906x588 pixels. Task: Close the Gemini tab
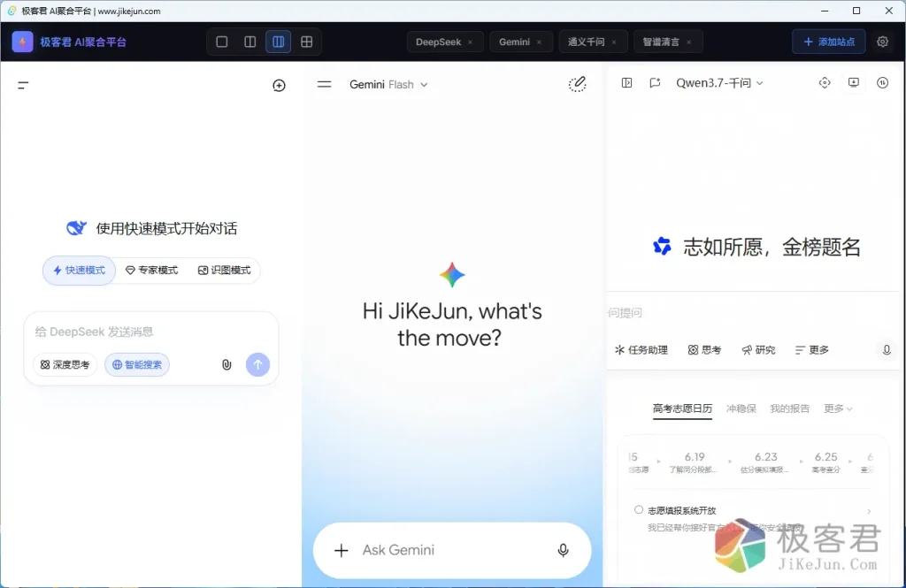pos(539,42)
